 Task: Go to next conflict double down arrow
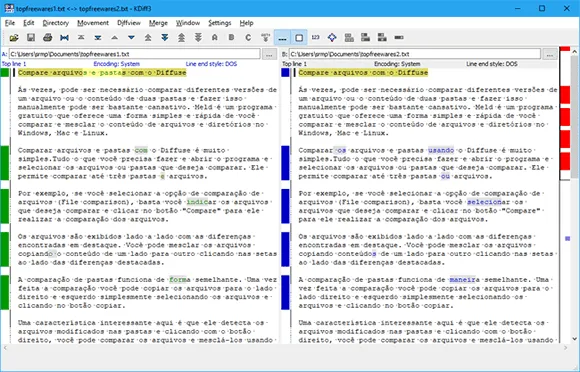[165, 37]
